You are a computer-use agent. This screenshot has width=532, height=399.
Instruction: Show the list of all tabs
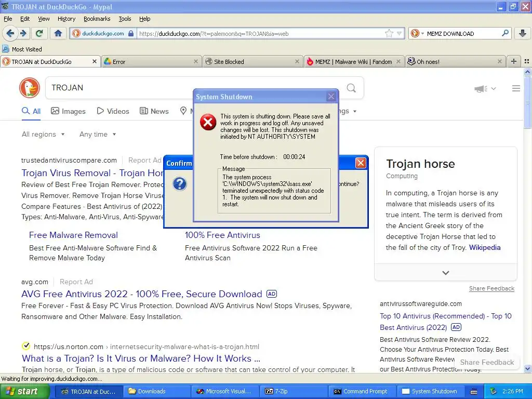point(527,61)
